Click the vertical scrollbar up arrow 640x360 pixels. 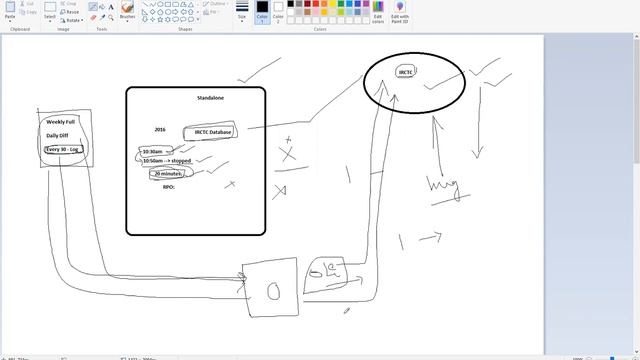[x=636, y=37]
